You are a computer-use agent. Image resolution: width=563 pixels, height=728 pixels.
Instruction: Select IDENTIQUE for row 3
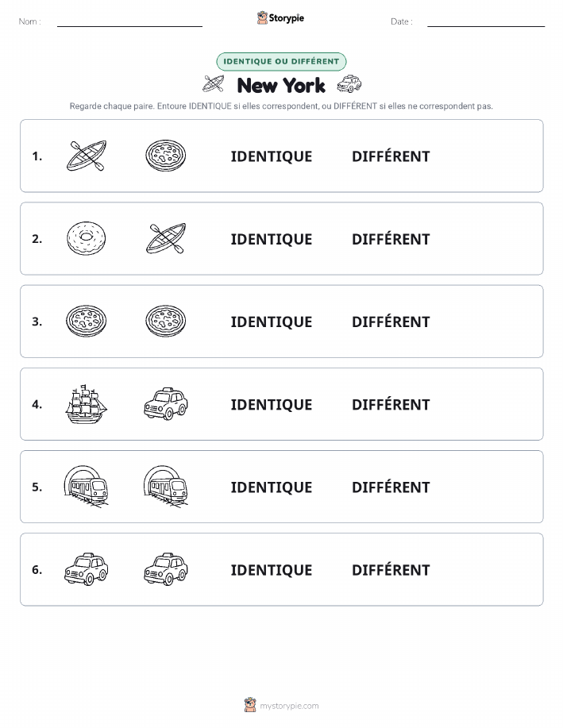pyautogui.click(x=272, y=322)
